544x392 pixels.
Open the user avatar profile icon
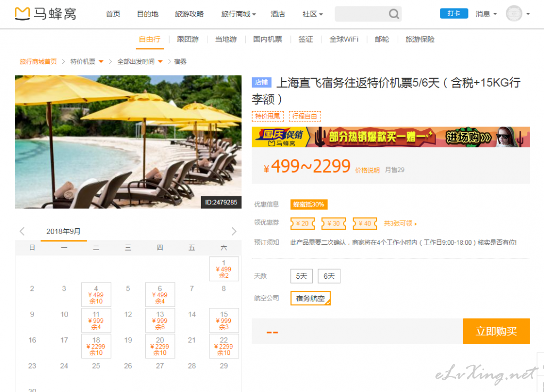514,14
